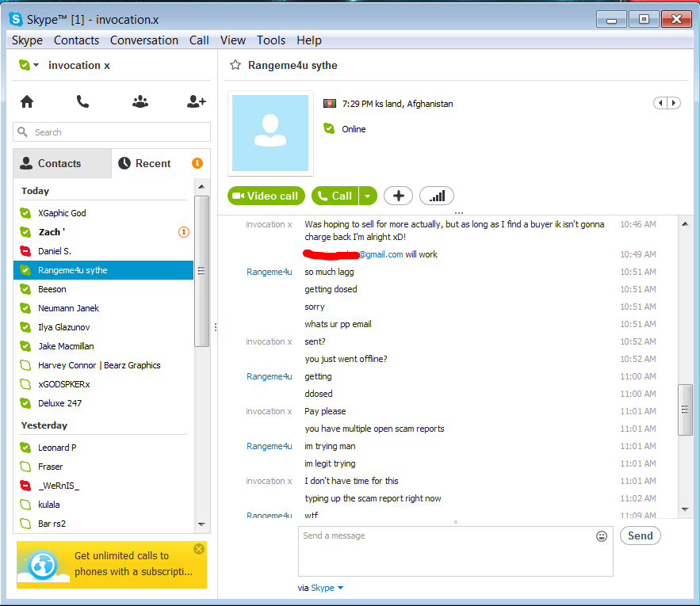Click the favorite star next to Rangeme4u sythe

pos(235,65)
